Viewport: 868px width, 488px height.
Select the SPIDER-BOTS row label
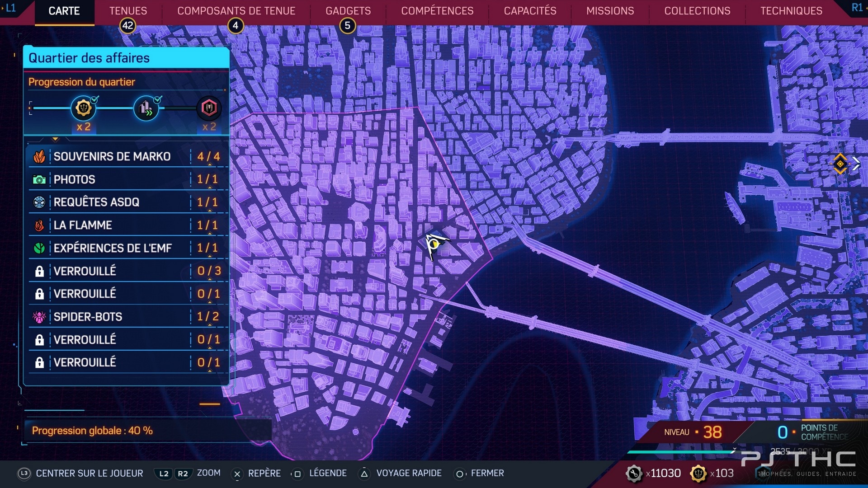(88, 317)
